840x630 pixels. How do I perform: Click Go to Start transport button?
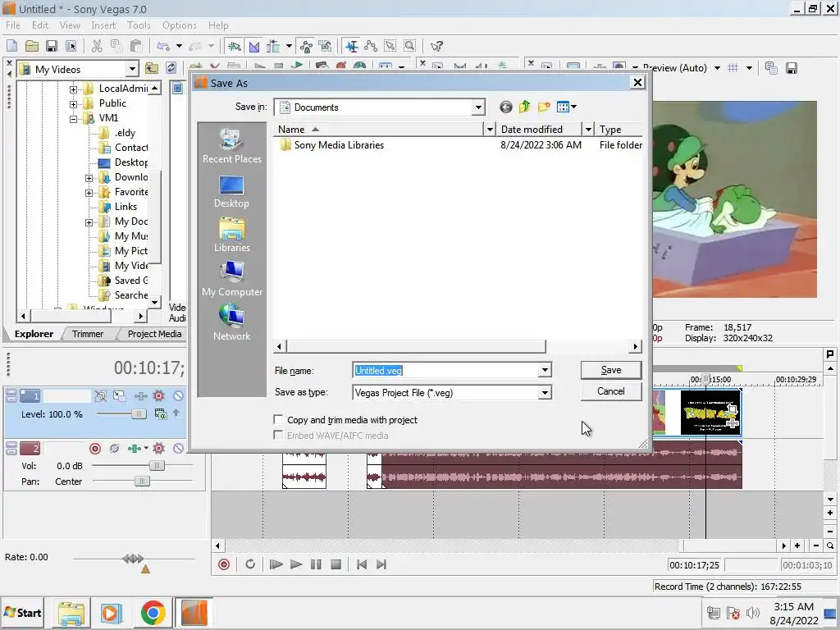(362, 564)
